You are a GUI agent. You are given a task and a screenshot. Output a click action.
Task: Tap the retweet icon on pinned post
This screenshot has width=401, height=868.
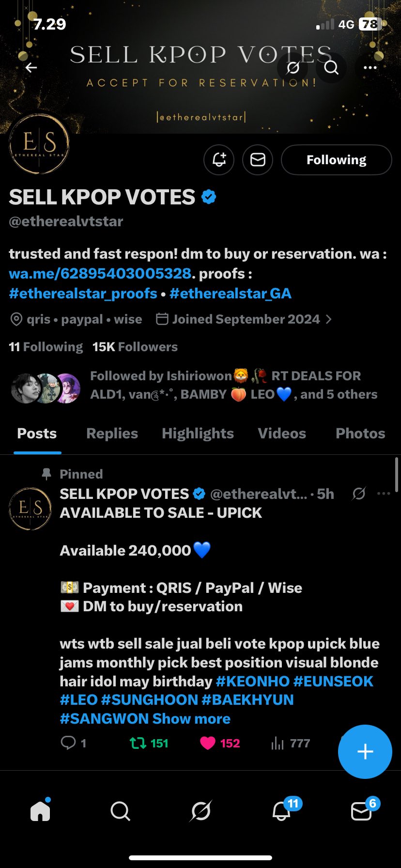139,743
